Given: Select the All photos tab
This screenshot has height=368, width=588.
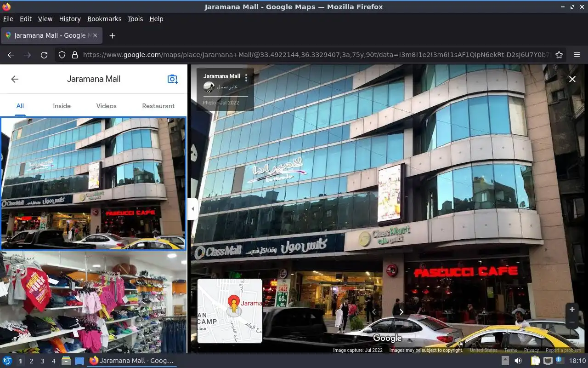Looking at the screenshot, I should tap(20, 106).
